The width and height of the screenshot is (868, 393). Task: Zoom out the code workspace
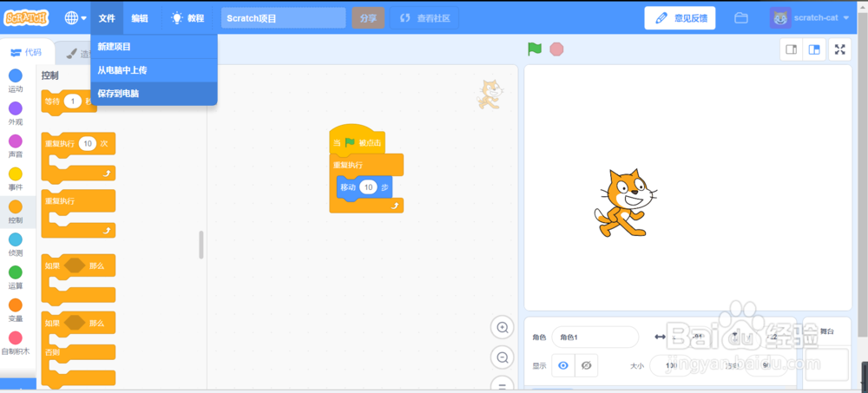tap(503, 357)
